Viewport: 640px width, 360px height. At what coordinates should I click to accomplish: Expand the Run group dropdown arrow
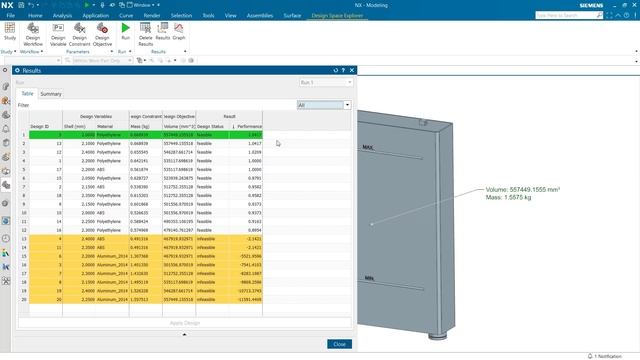click(130, 51)
